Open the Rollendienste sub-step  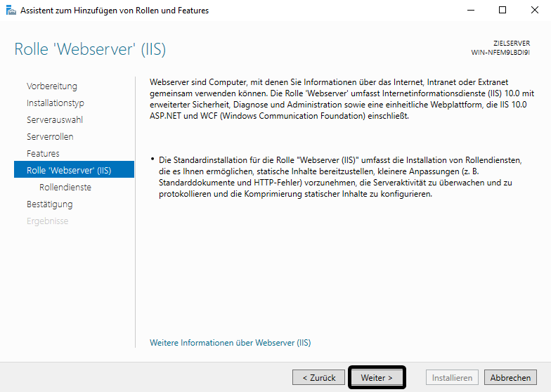tap(65, 187)
